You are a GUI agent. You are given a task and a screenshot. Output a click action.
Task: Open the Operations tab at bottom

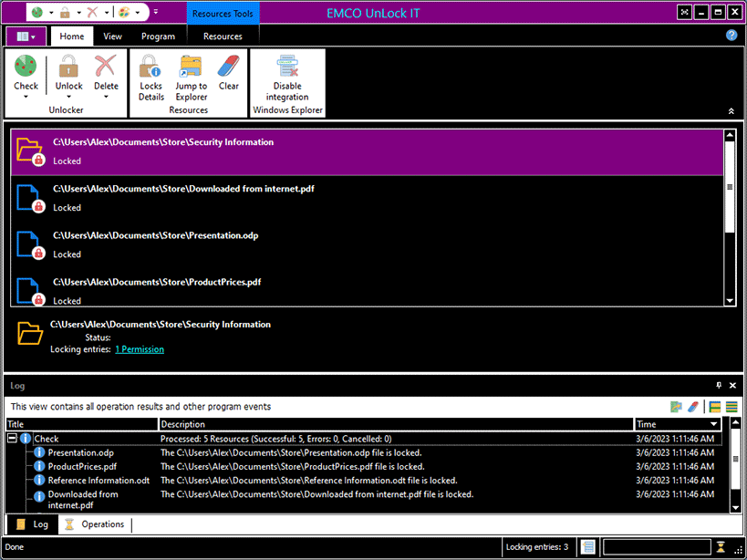click(x=95, y=524)
